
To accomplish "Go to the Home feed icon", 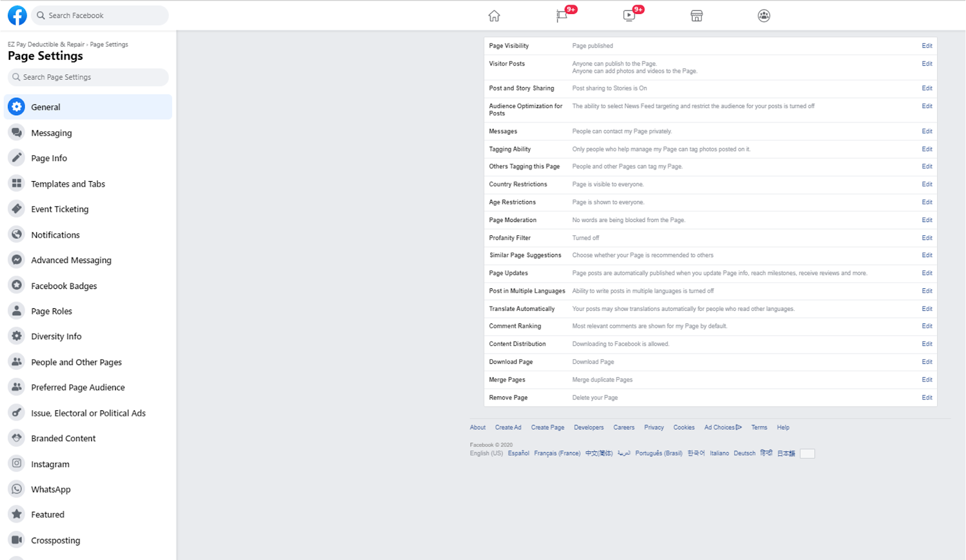I will [x=494, y=16].
